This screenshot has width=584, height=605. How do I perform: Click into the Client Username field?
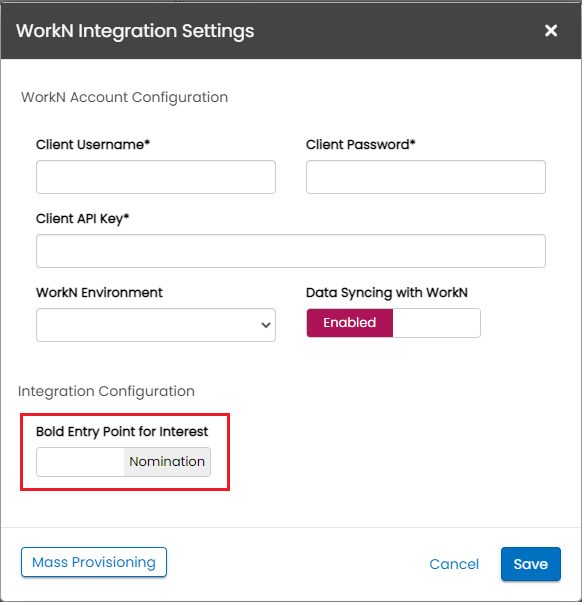[156, 177]
